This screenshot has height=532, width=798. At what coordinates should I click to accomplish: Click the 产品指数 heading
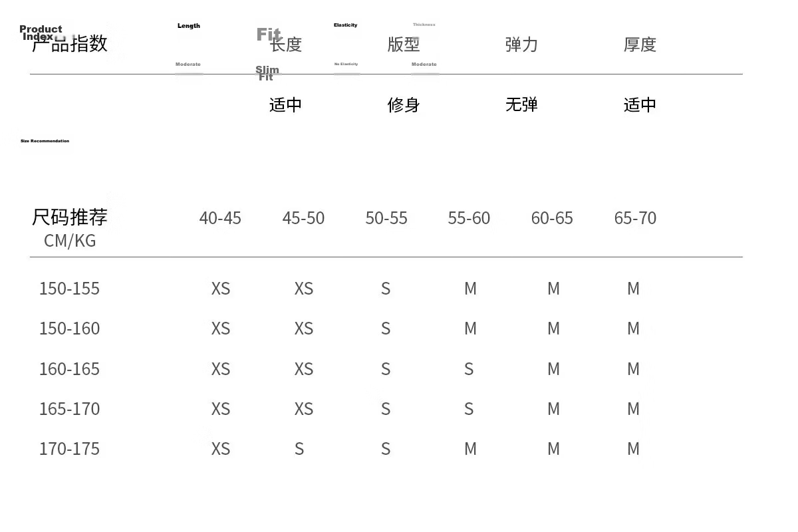click(70, 44)
